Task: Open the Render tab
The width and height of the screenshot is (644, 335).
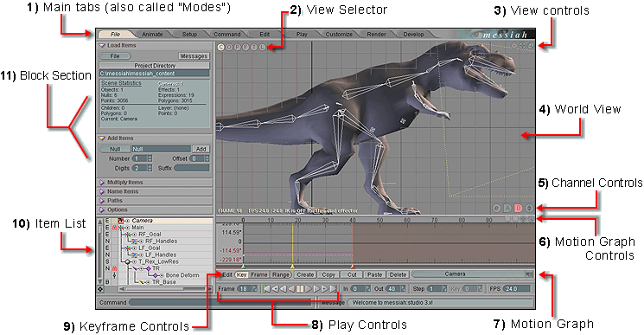Action: pyautogui.click(x=376, y=34)
